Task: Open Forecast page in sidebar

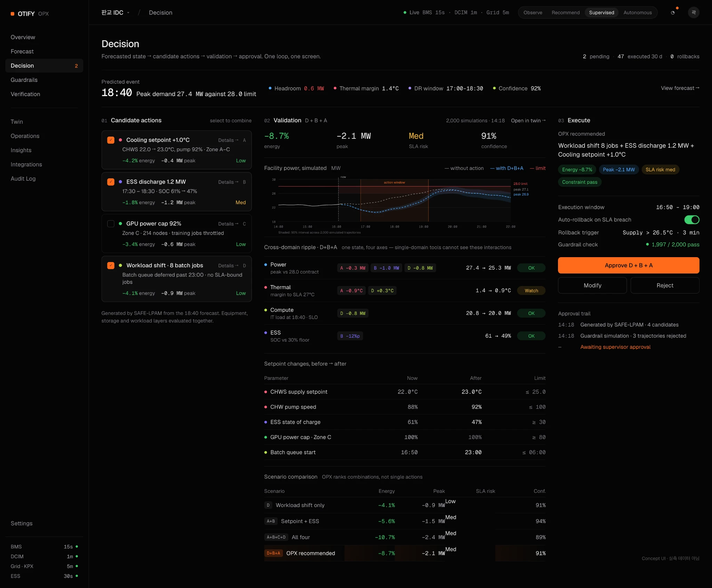Action: point(44,51)
